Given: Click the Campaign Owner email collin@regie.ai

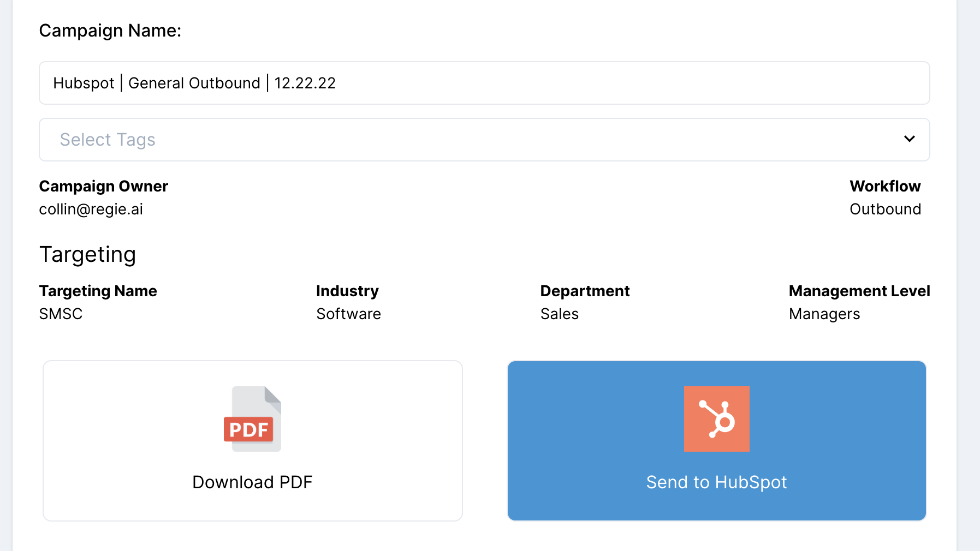Looking at the screenshot, I should pyautogui.click(x=91, y=209).
